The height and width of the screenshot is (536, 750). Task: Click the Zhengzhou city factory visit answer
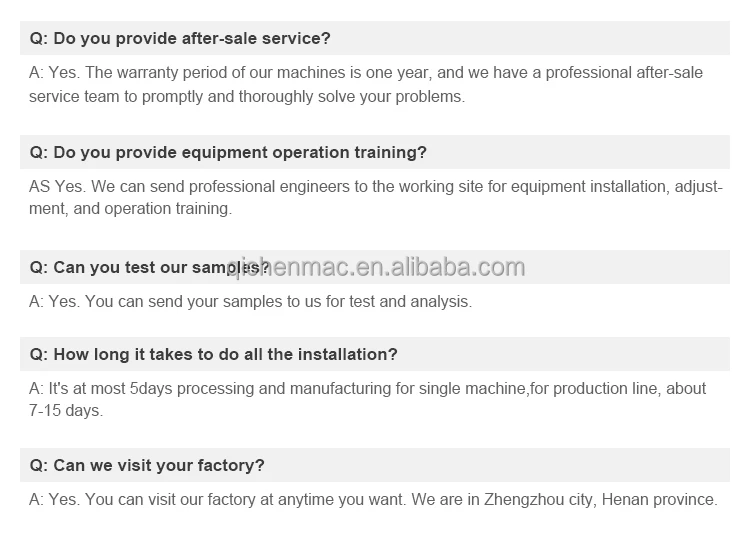tap(372, 499)
